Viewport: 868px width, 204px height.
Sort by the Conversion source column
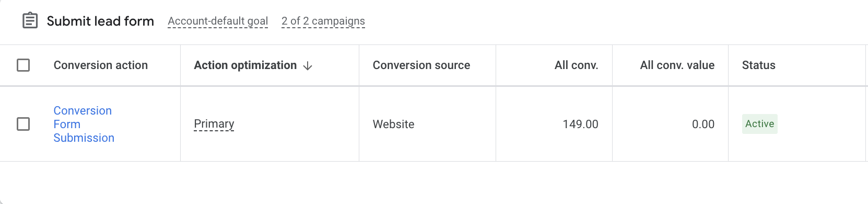point(421,65)
